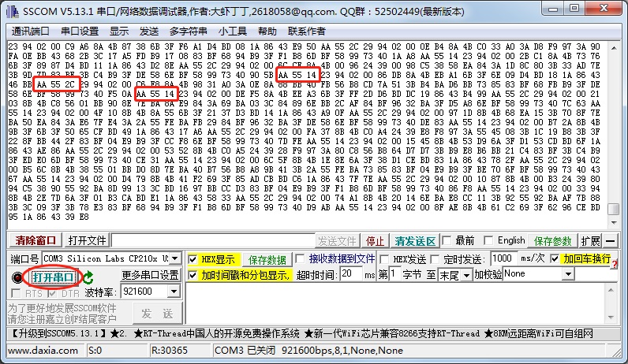Screen dimensions: 628x364
Task: Click the 保存数据 button
Action: [267, 259]
